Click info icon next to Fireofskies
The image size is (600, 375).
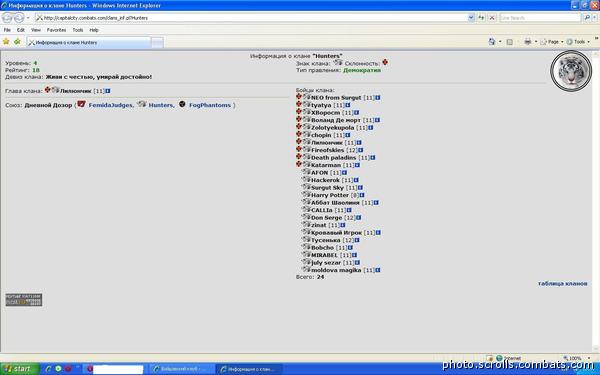360,150
